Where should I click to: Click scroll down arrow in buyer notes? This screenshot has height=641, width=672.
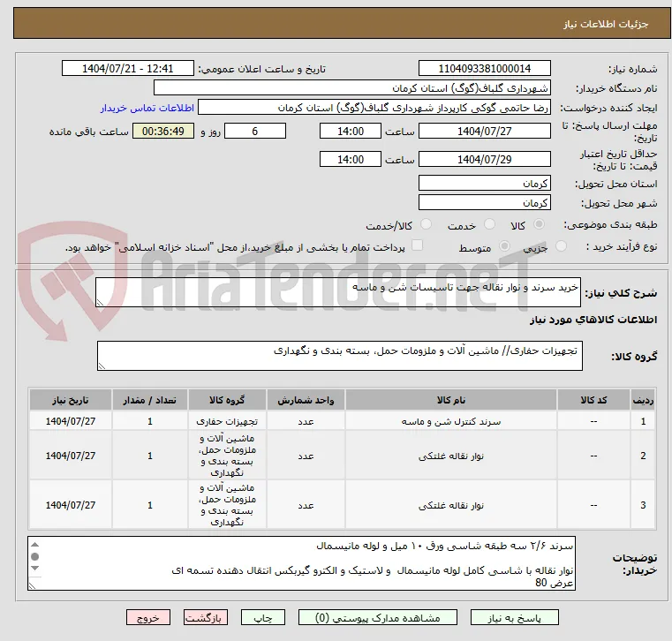[x=34, y=569]
